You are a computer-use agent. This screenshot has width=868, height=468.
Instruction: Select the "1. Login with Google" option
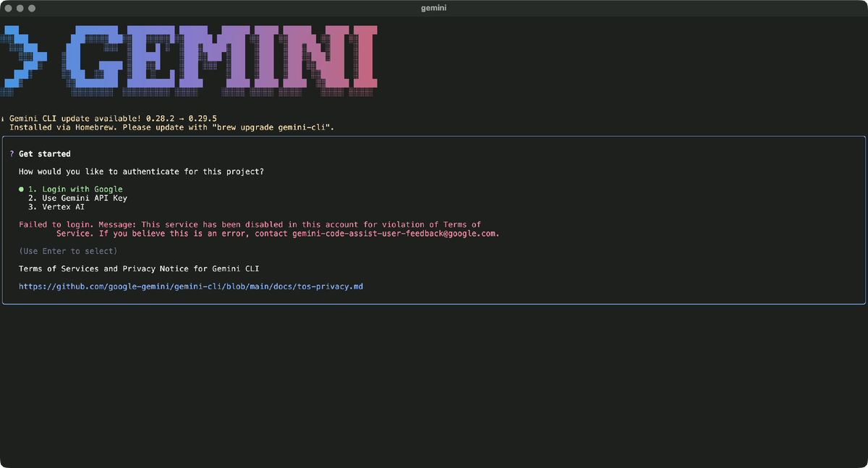click(x=75, y=190)
